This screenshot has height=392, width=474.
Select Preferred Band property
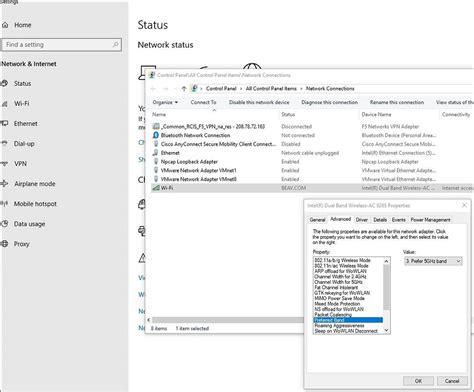coord(348,320)
